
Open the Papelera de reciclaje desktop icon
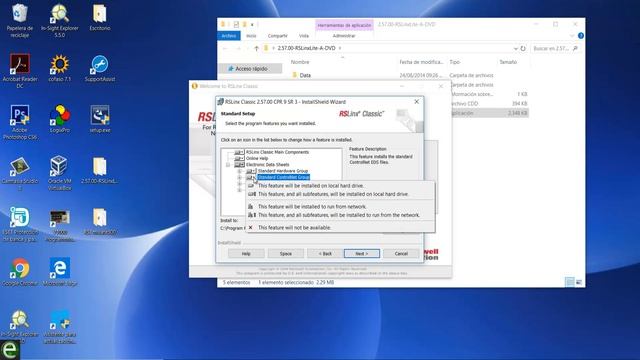20,20
